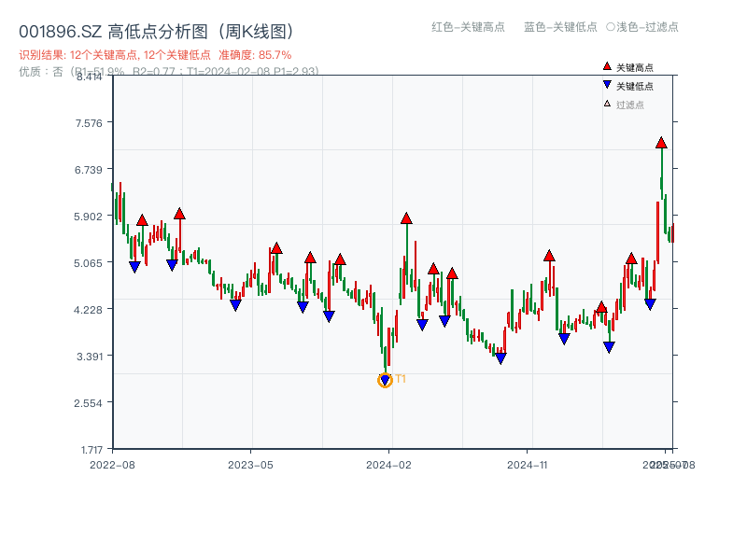Click the first key low marker from the left

pos(134,267)
